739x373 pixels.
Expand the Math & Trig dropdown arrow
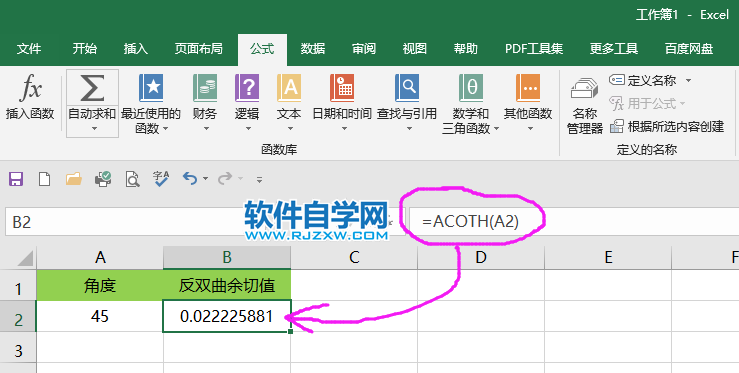pyautogui.click(x=496, y=129)
